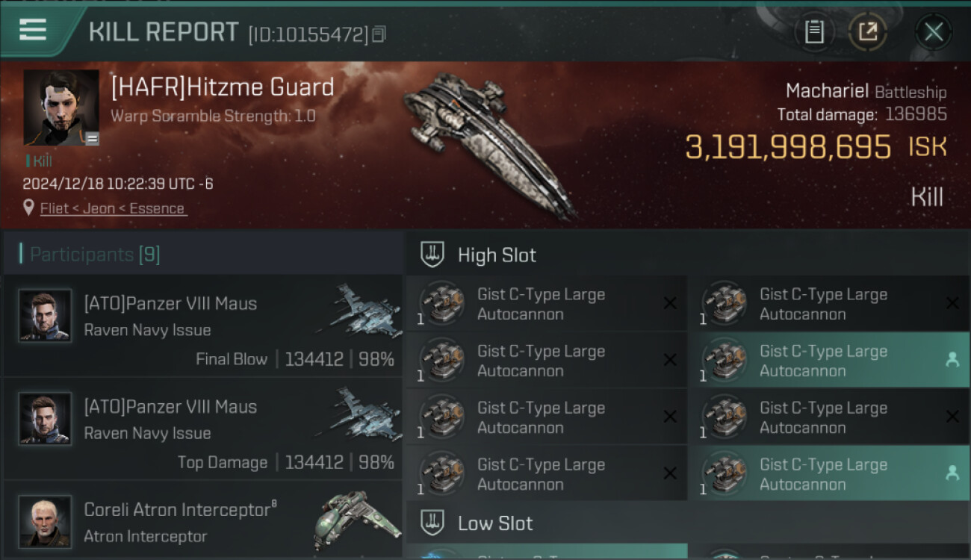Click the High Slot shield icon
Viewport: 971px width, 560px height.
(432, 255)
